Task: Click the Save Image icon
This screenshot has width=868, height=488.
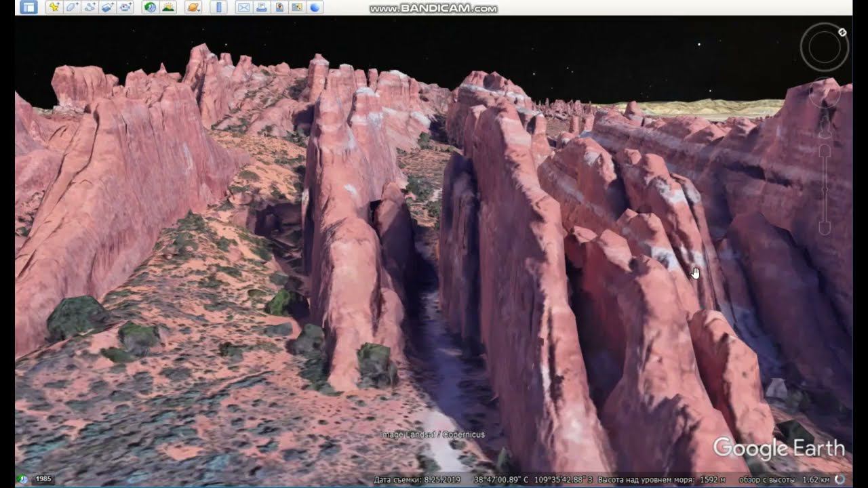Action: [279, 7]
